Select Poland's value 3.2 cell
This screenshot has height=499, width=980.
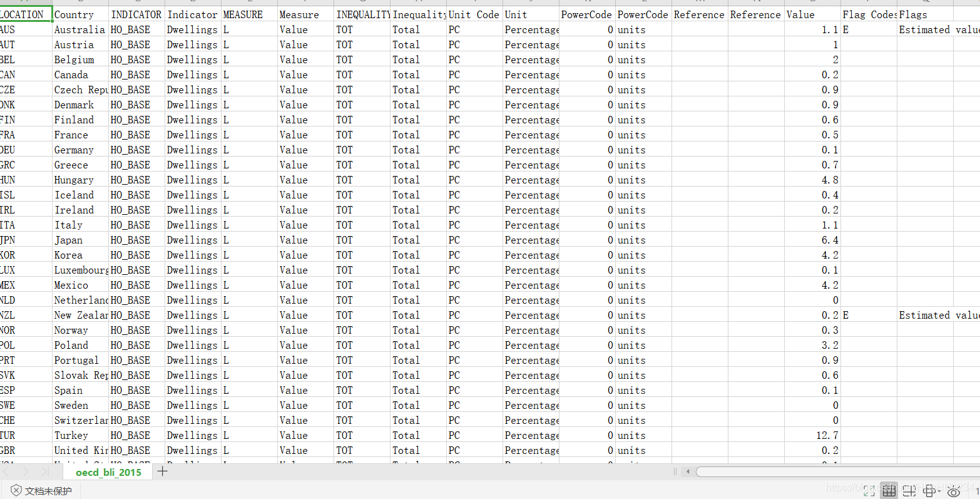[812, 345]
